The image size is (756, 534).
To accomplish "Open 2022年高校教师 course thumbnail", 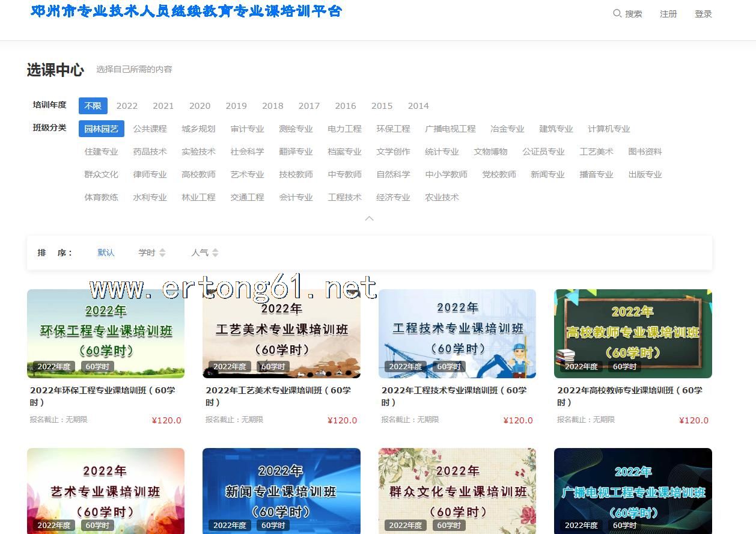I will point(633,333).
